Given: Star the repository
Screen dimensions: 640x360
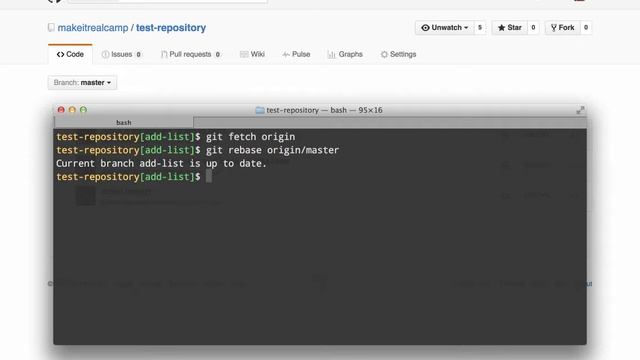Looking at the screenshot, I should (509, 28).
